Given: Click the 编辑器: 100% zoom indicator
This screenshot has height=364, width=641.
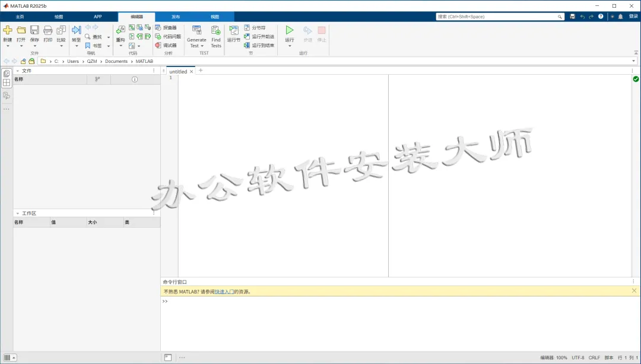Looking at the screenshot, I should click(x=554, y=358).
